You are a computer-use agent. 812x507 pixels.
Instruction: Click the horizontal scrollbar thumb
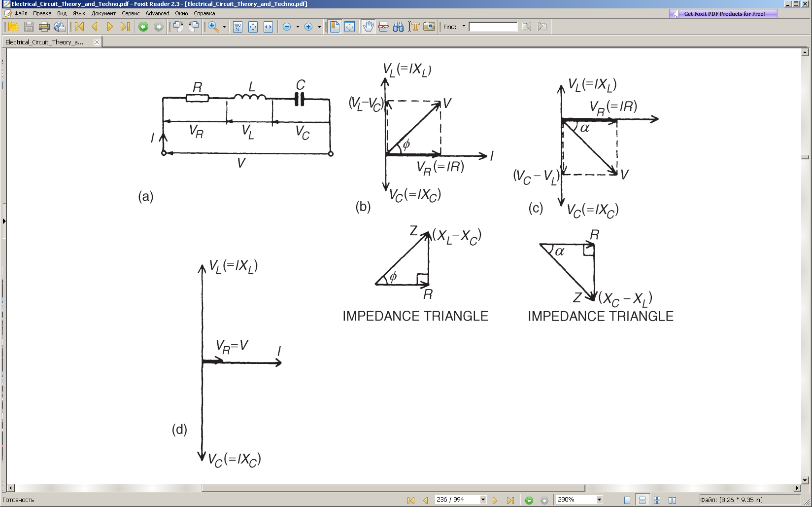pyautogui.click(x=393, y=488)
